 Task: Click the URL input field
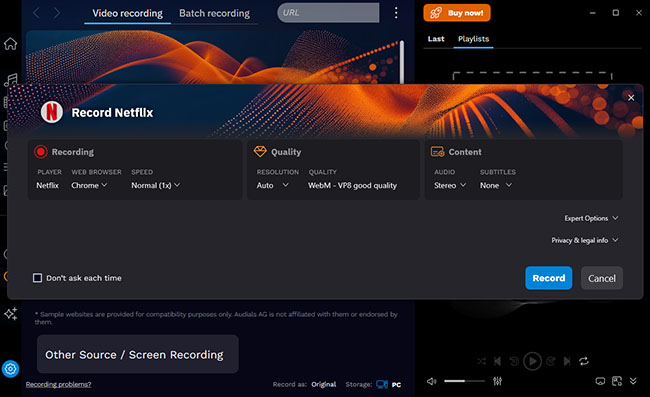pos(328,13)
